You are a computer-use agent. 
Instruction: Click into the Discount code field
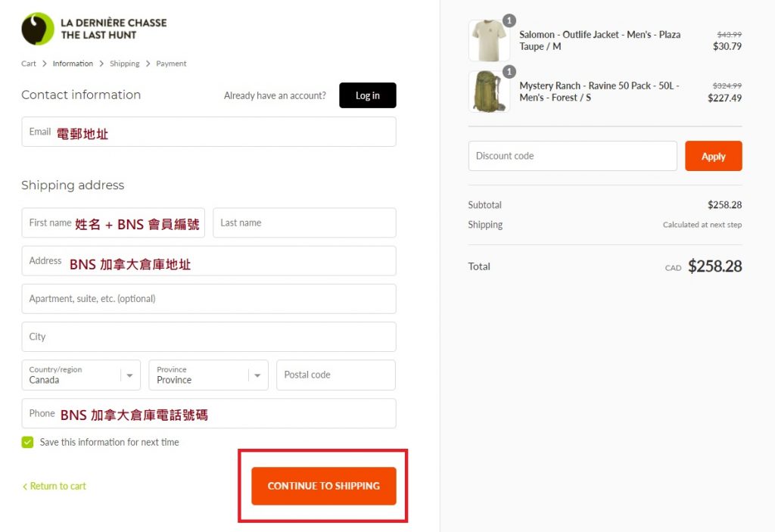572,156
